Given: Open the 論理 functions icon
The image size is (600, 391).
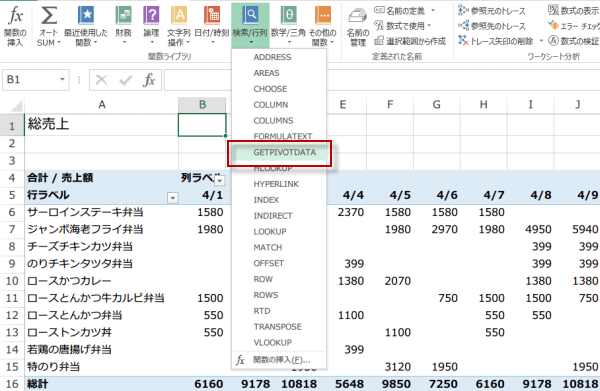Looking at the screenshot, I should (x=151, y=15).
